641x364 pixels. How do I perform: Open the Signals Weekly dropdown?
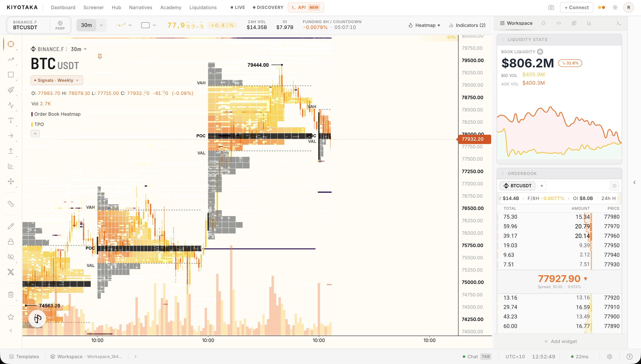pos(57,81)
